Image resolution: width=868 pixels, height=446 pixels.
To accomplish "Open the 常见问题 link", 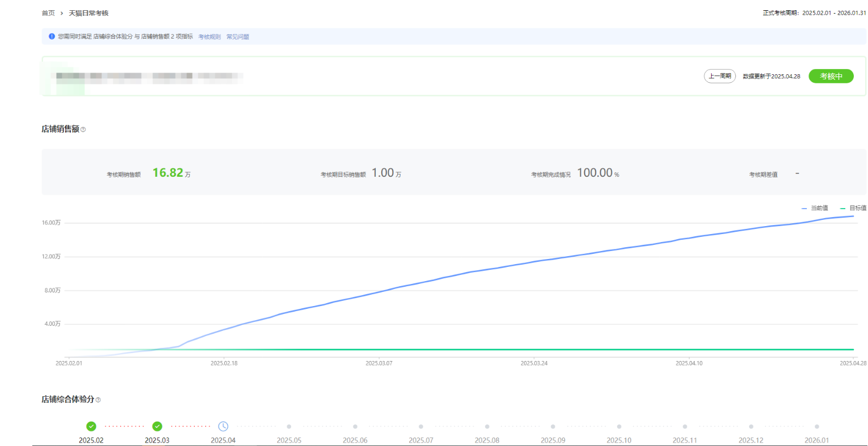I will click(237, 37).
